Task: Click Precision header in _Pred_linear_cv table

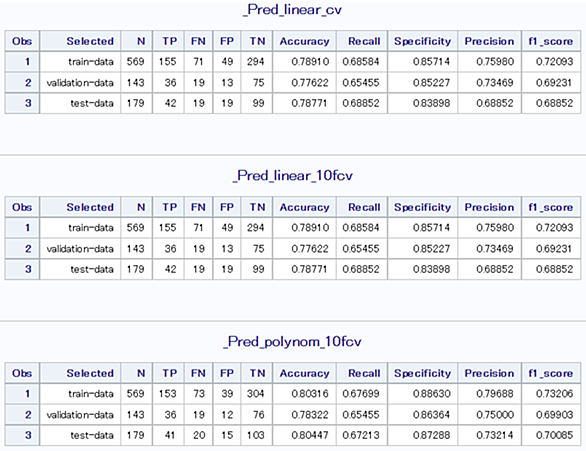Action: tap(489, 41)
